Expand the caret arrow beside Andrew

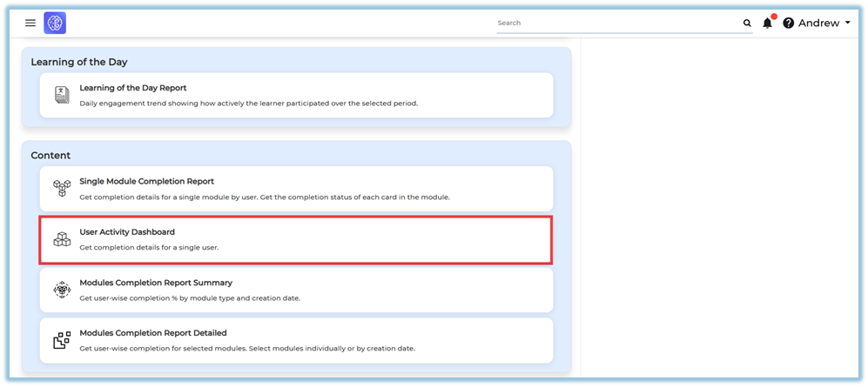click(x=848, y=23)
